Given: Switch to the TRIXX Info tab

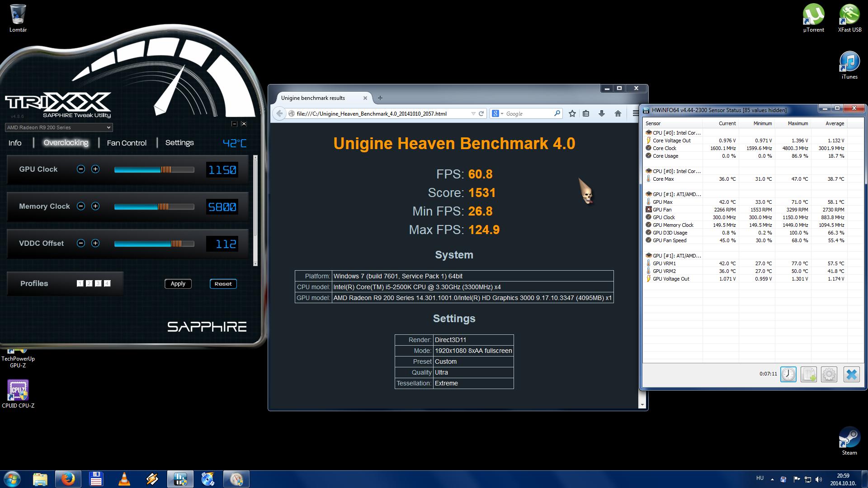Looking at the screenshot, I should [x=15, y=143].
